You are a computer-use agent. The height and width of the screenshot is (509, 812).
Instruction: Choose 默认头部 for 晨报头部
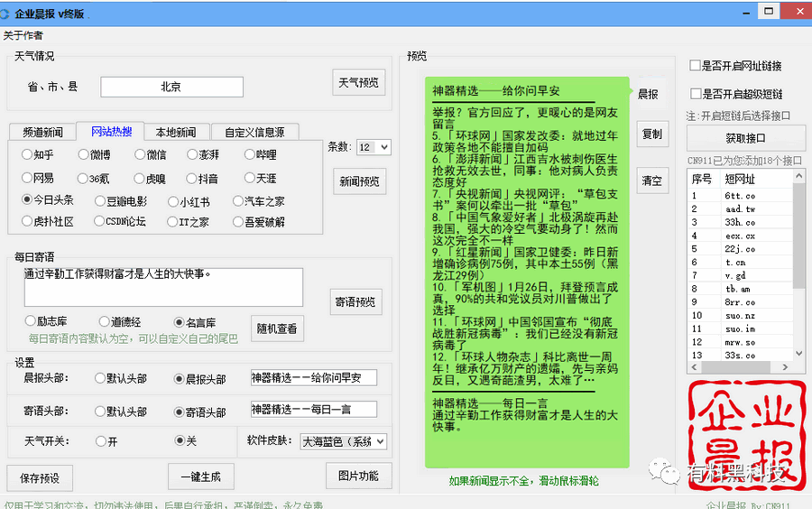(100, 378)
